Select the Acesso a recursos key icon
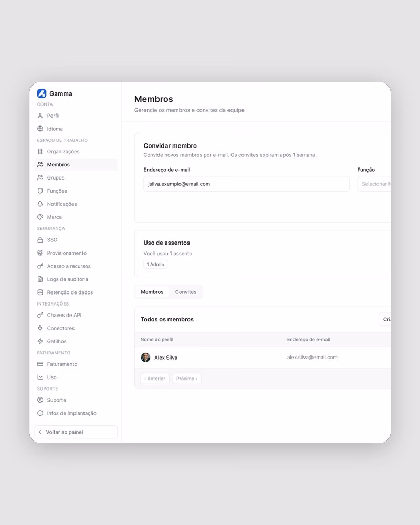 click(40, 266)
